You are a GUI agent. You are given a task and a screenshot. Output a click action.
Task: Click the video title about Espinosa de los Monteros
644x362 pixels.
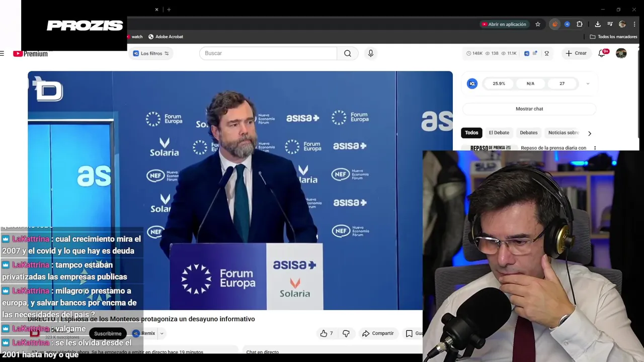pos(141,319)
